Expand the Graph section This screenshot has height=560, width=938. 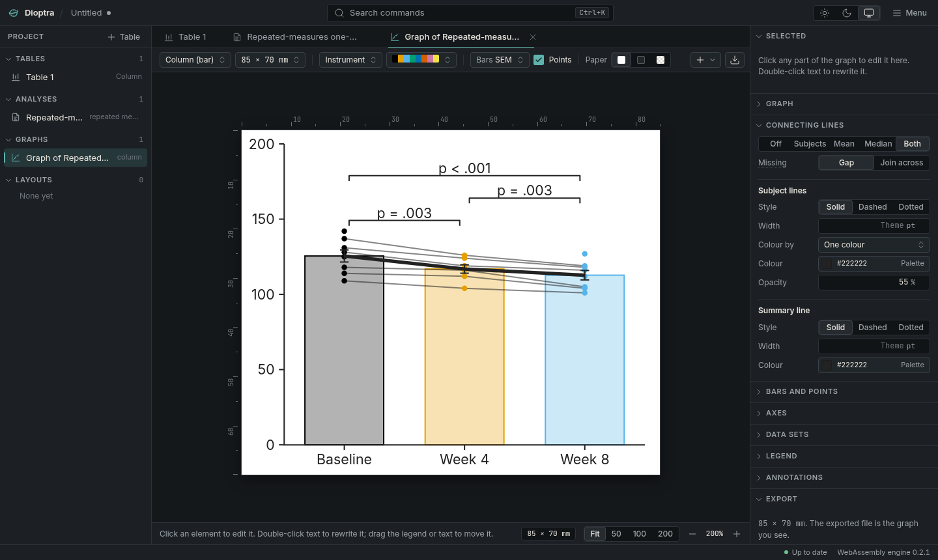click(844, 104)
